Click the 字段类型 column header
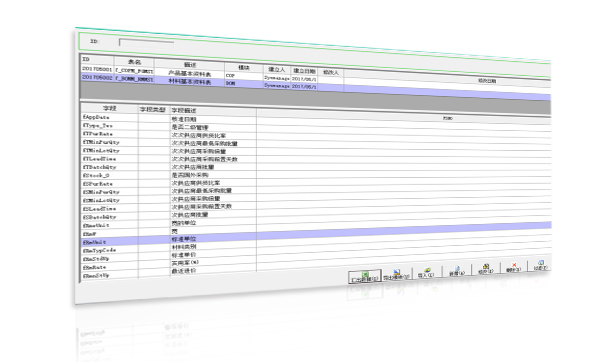This screenshot has width=600, height=362. 154,109
